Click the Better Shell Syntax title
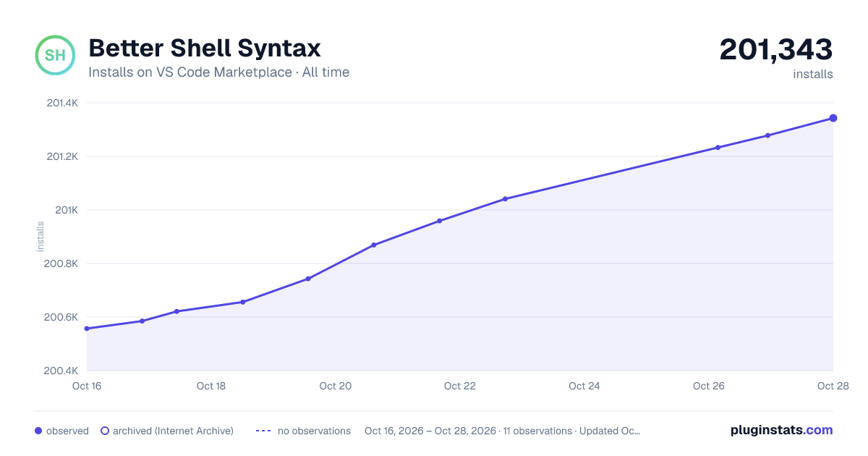The height and width of the screenshot is (456, 868). tap(205, 48)
